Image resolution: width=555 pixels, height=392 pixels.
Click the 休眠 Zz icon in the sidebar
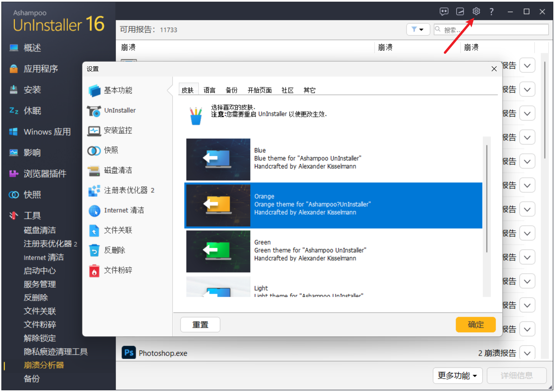(14, 111)
